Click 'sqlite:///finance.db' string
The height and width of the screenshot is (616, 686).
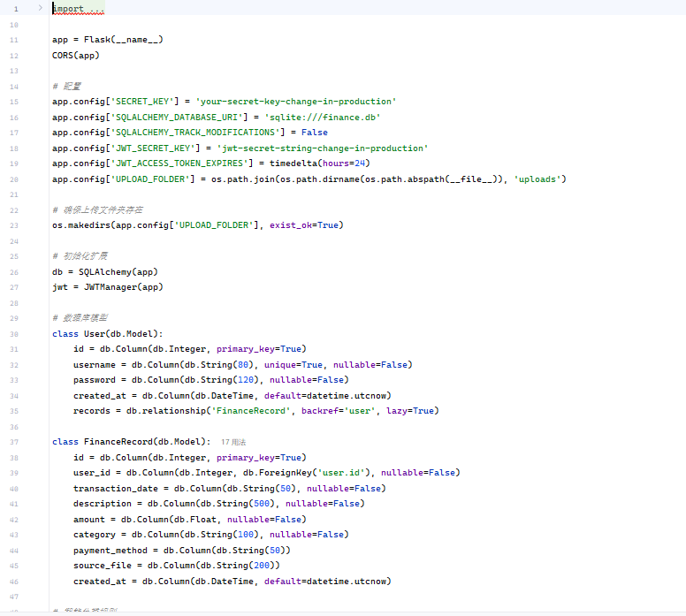(323, 118)
